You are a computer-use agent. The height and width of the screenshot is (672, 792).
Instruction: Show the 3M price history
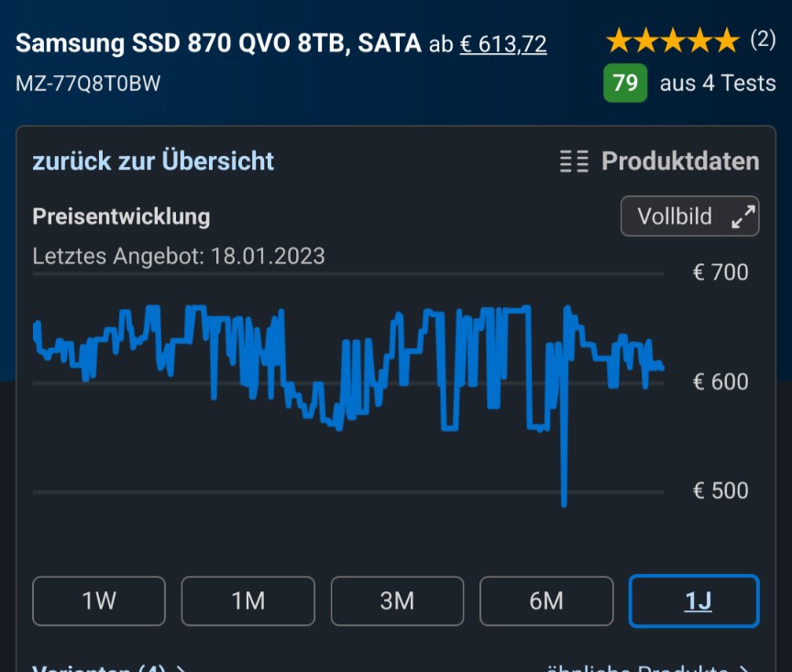point(397,601)
